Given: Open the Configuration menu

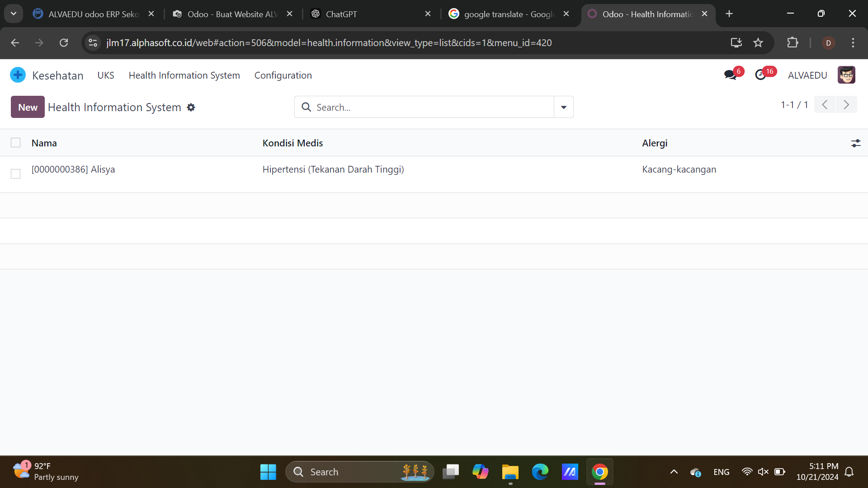Looking at the screenshot, I should pyautogui.click(x=283, y=75).
